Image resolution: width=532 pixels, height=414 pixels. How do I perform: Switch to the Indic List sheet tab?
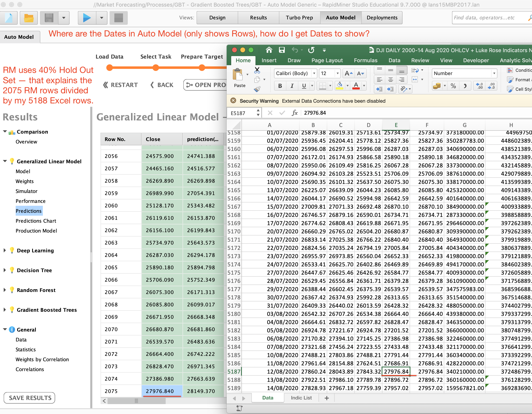(301, 398)
